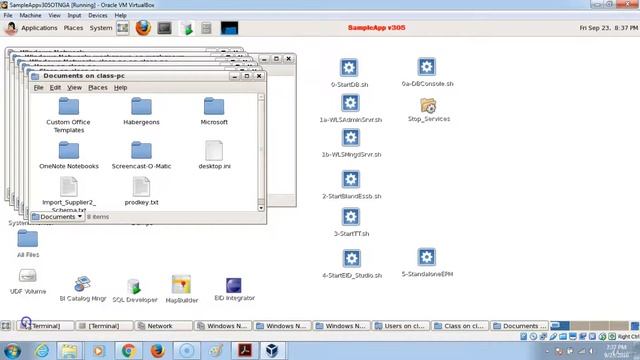The width and height of the screenshot is (640, 360).
Task: Switch to Class on cl... window button
Action: [x=460, y=326]
